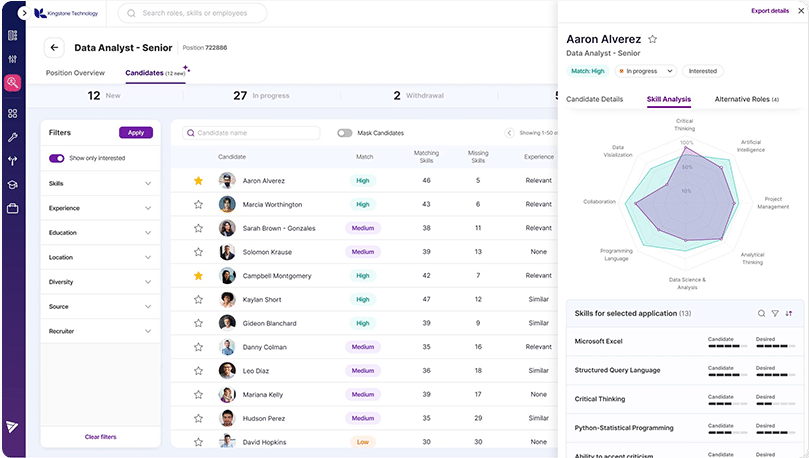Expand the Diversity filter section
This screenshot has width=809, height=458.
pos(100,282)
